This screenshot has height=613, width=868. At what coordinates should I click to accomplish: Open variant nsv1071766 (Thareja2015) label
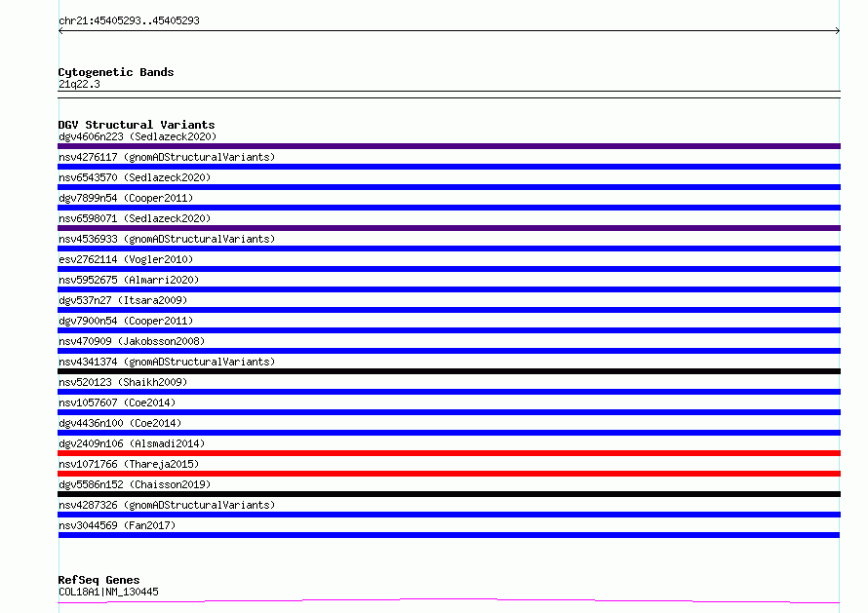pos(129,464)
